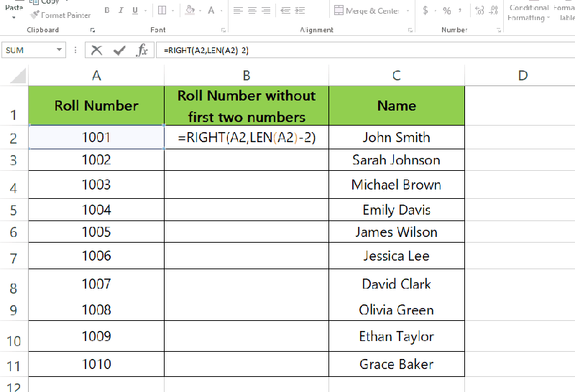Confirm formula with checkmark icon
Viewport: 575px width, 392px height.
[x=119, y=50]
